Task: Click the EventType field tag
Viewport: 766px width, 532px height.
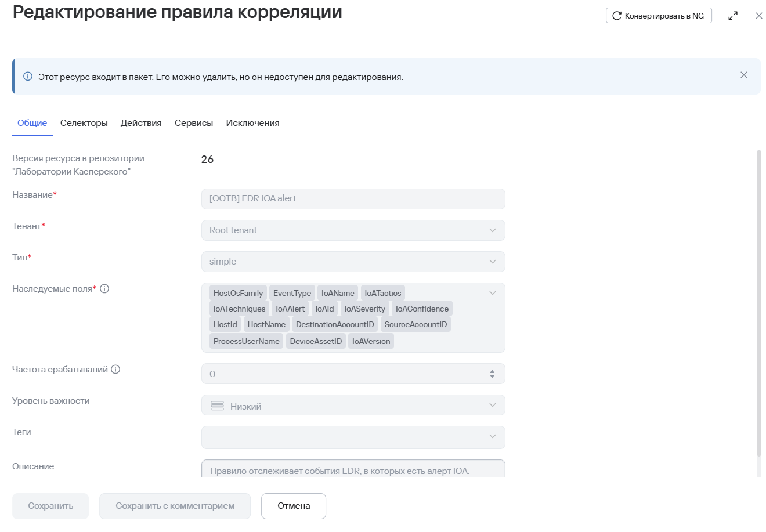Action: (292, 293)
